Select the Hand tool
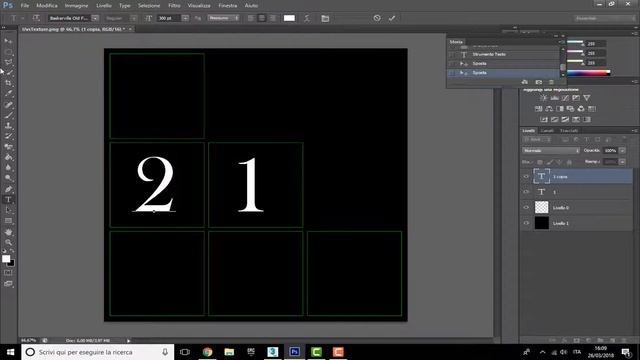Image resolution: width=640 pixels, height=360 pixels. tap(8, 231)
